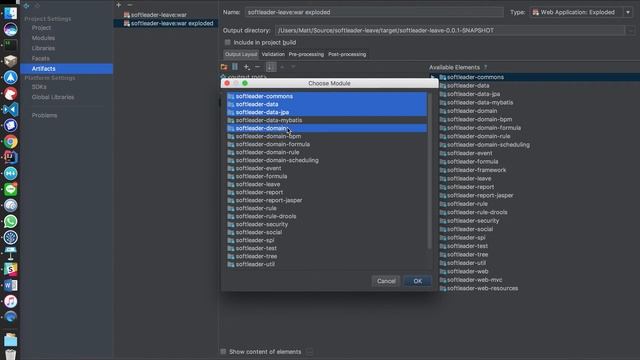Open LINE from the dock

point(11,189)
